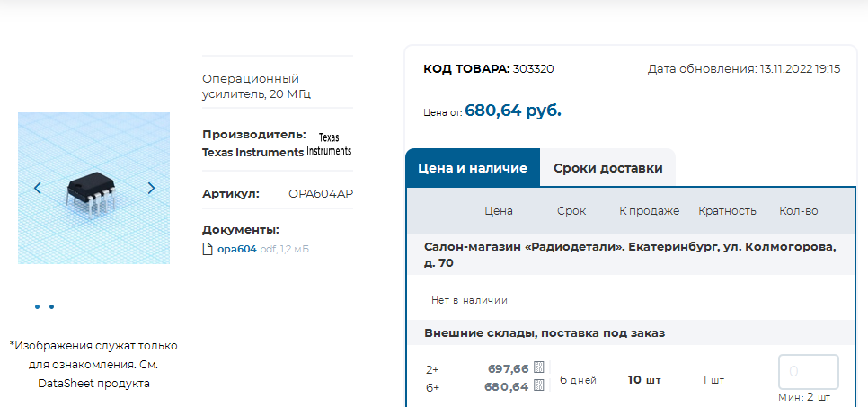
Task: Click the Texas Instruments manufacturer name
Action: [253, 152]
